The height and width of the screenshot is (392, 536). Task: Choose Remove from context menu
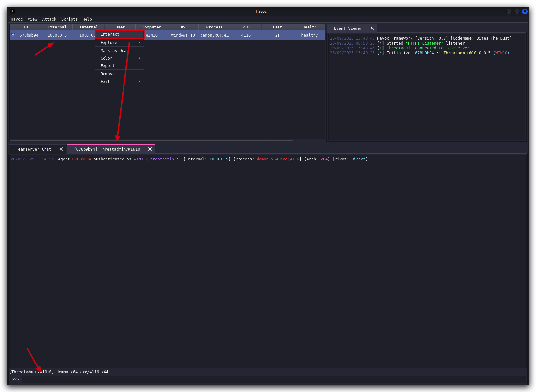tap(119, 74)
